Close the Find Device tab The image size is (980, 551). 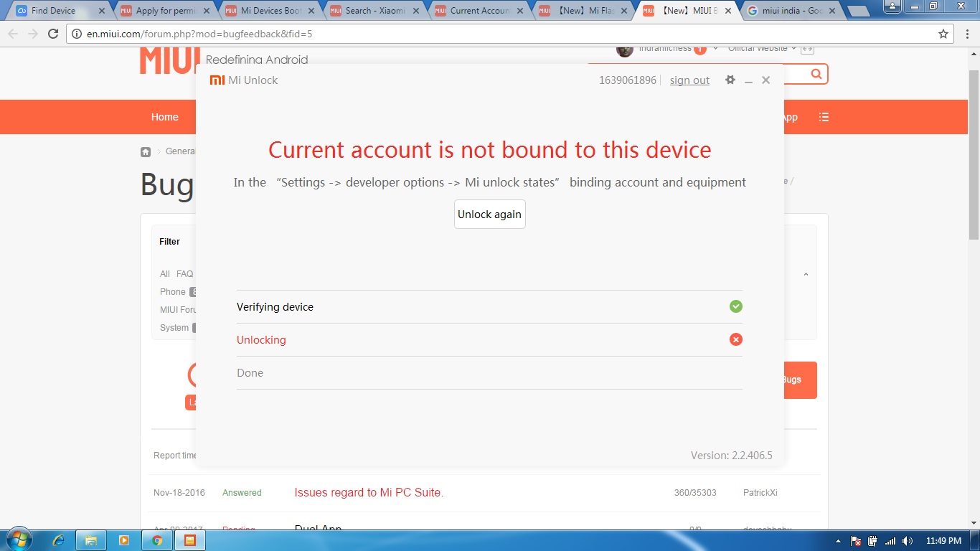coord(101,11)
